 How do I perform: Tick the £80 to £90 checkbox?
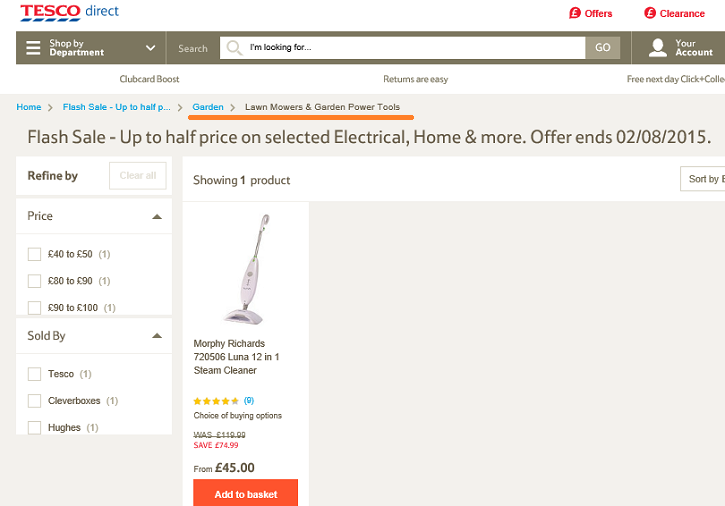pyautogui.click(x=35, y=281)
